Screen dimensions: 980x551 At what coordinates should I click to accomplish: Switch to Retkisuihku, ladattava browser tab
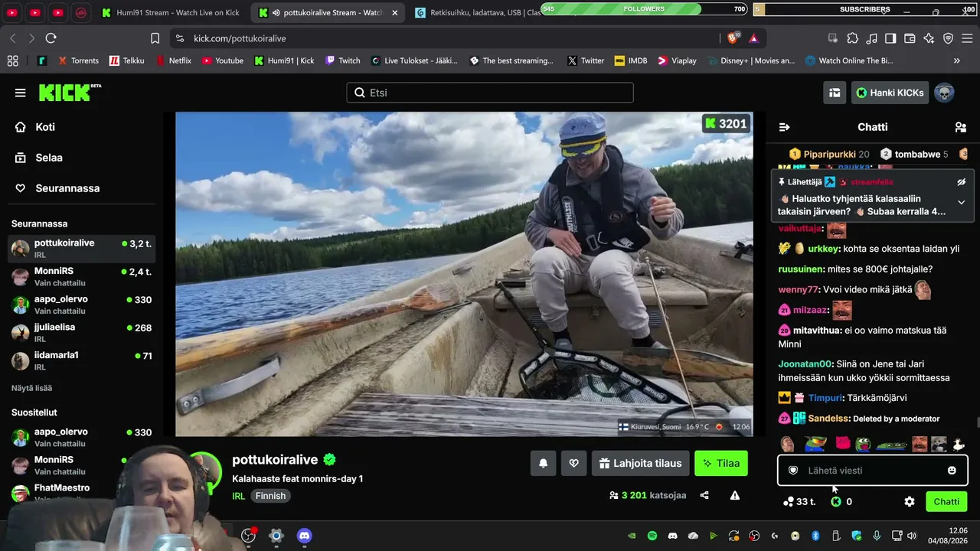(478, 12)
